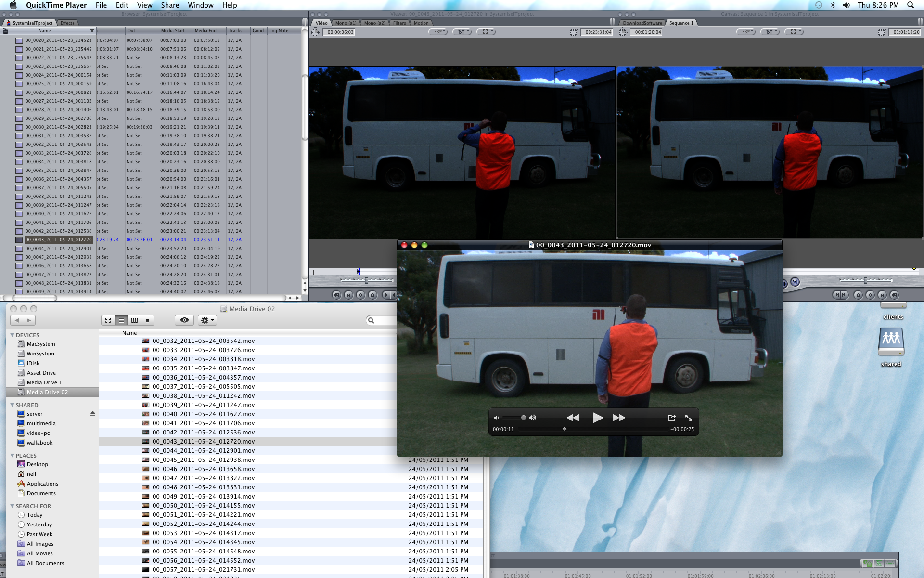This screenshot has height=578, width=924.
Task: Click the QuickTime fast-forward button
Action: coord(619,418)
